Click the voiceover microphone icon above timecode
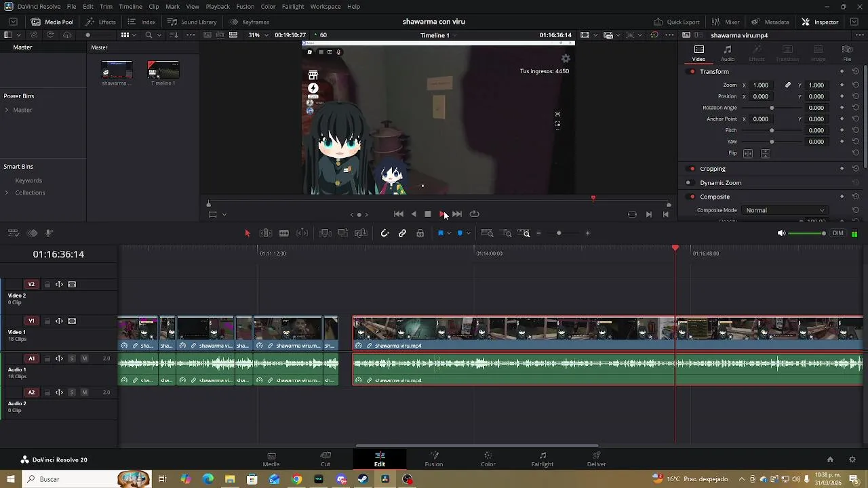The height and width of the screenshot is (488, 868). 50,233
